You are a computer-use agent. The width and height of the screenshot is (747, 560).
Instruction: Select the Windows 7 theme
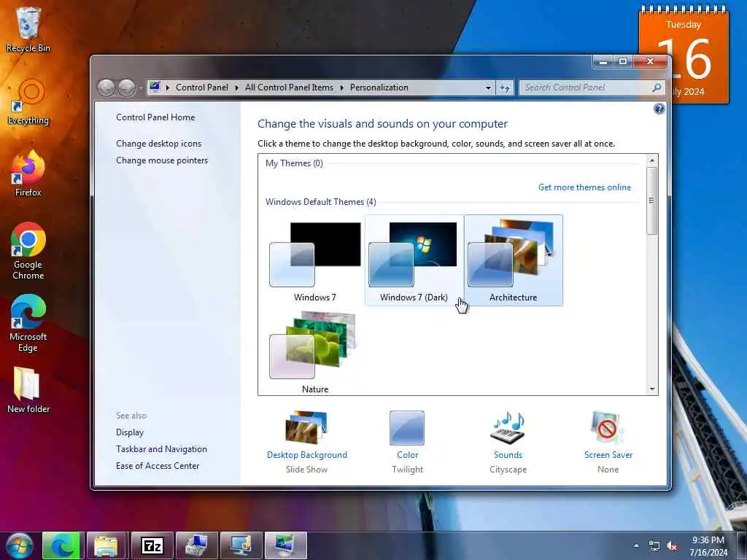[315, 260]
